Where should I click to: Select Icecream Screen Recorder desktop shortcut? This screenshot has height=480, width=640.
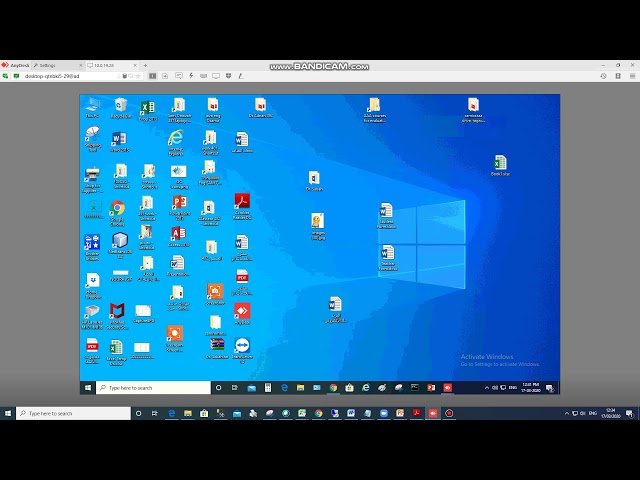(175, 338)
